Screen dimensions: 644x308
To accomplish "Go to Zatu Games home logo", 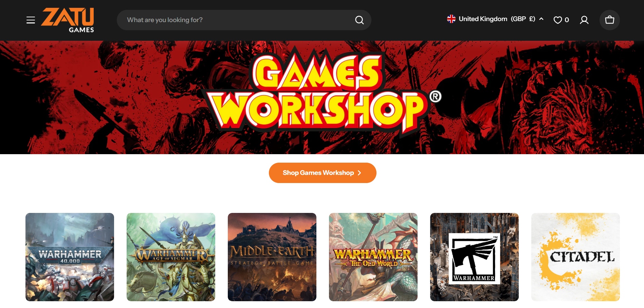I will pos(68,20).
